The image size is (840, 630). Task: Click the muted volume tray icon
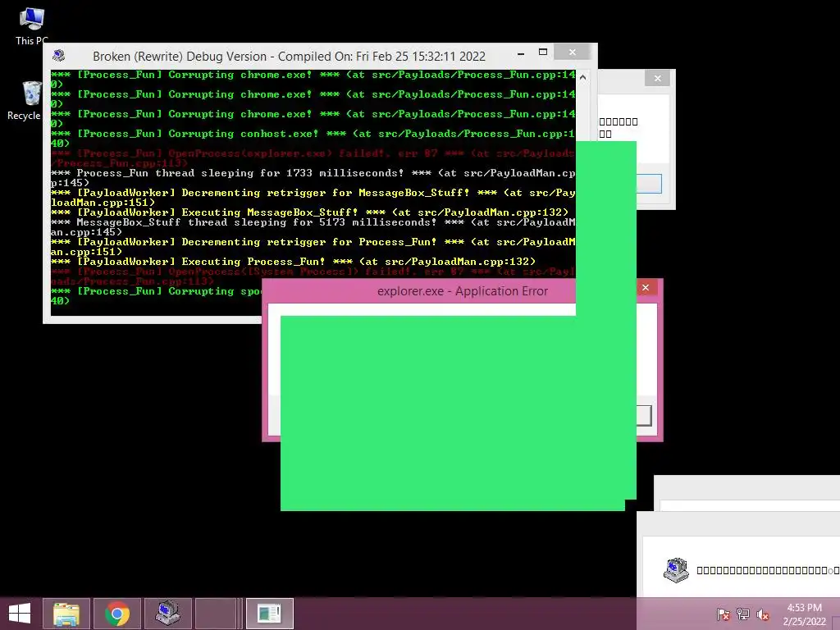pos(763,614)
